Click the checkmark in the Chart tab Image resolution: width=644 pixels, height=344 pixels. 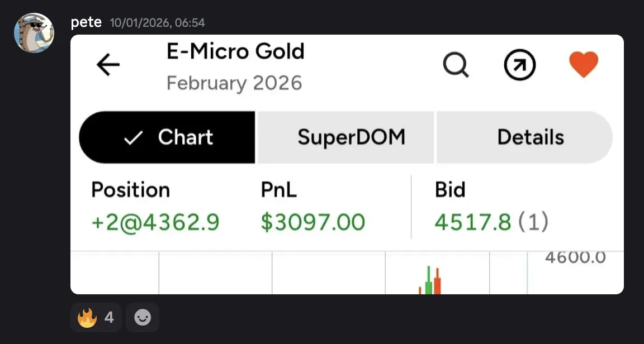(x=132, y=138)
